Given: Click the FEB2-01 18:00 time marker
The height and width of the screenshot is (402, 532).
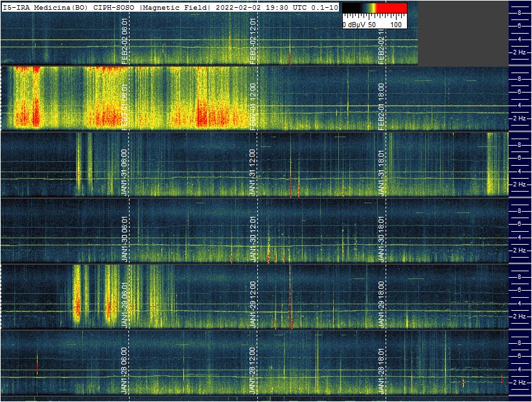Looking at the screenshot, I should (382, 107).
